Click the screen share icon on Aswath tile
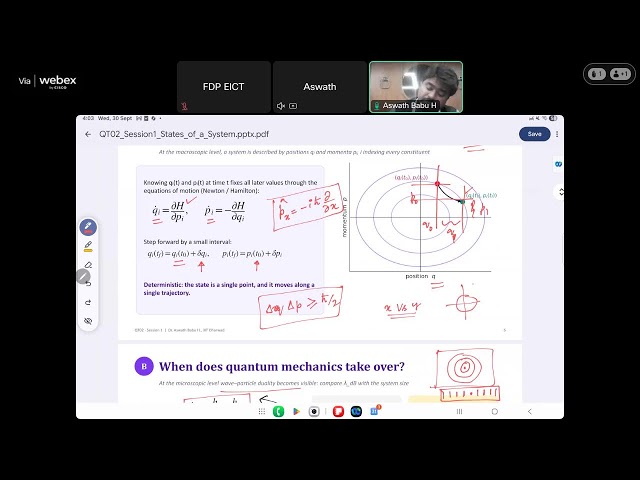Viewport: 640px width, 480px height. click(293, 106)
